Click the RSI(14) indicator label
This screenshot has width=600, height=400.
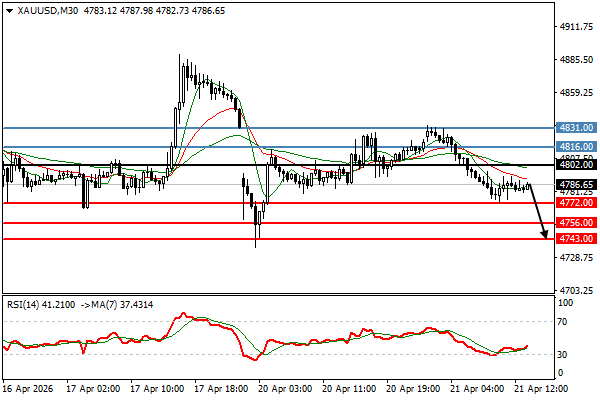25,304
